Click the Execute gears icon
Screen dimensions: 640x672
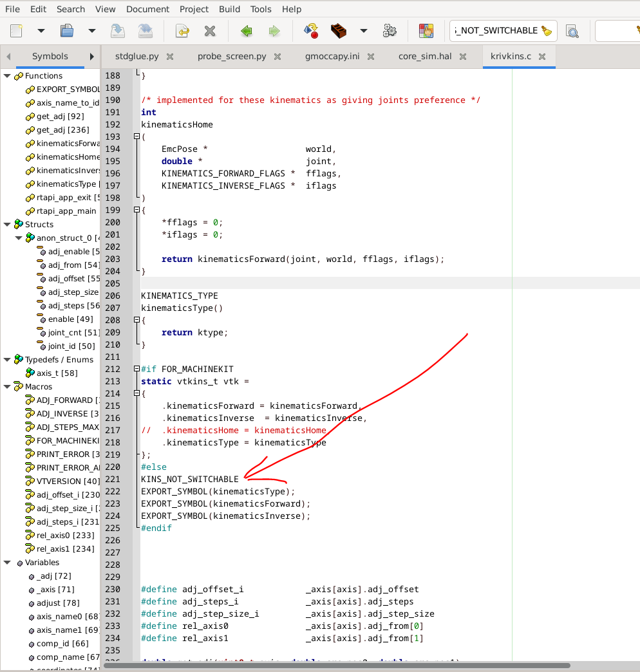coord(389,30)
